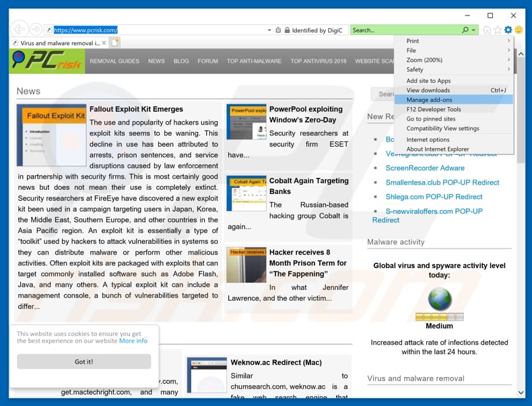Click the URL address field
Screen dimensions: 532x406
point(160,30)
